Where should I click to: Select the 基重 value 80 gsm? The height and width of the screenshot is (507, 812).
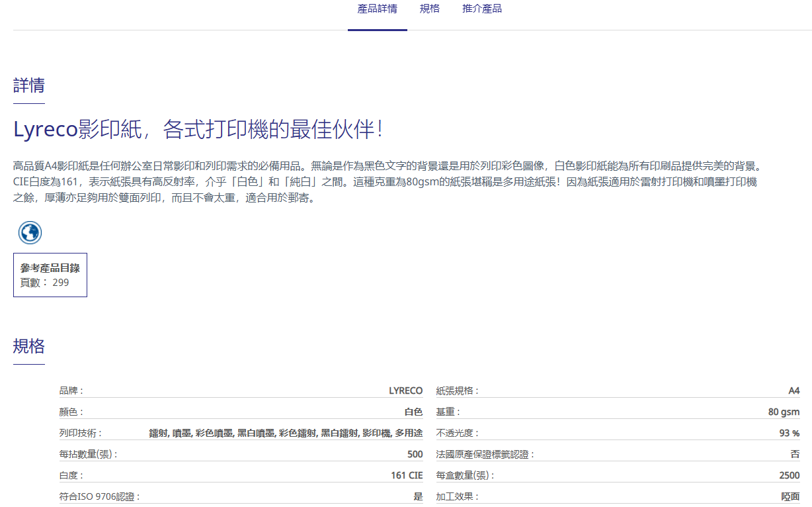pyautogui.click(x=784, y=412)
